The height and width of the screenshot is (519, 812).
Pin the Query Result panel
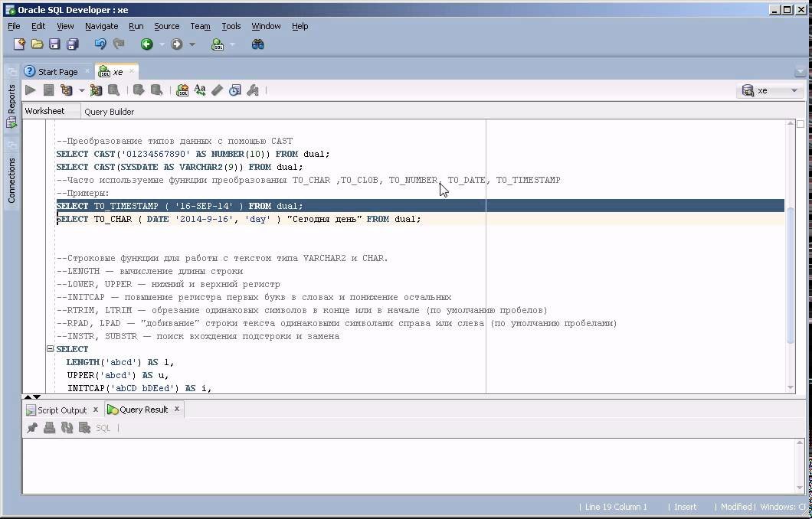pos(32,427)
